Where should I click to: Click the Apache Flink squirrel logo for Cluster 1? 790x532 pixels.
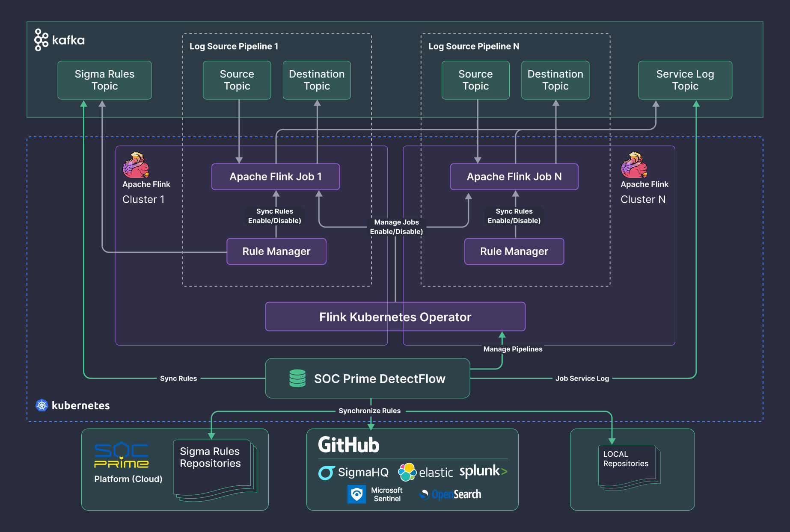point(136,165)
